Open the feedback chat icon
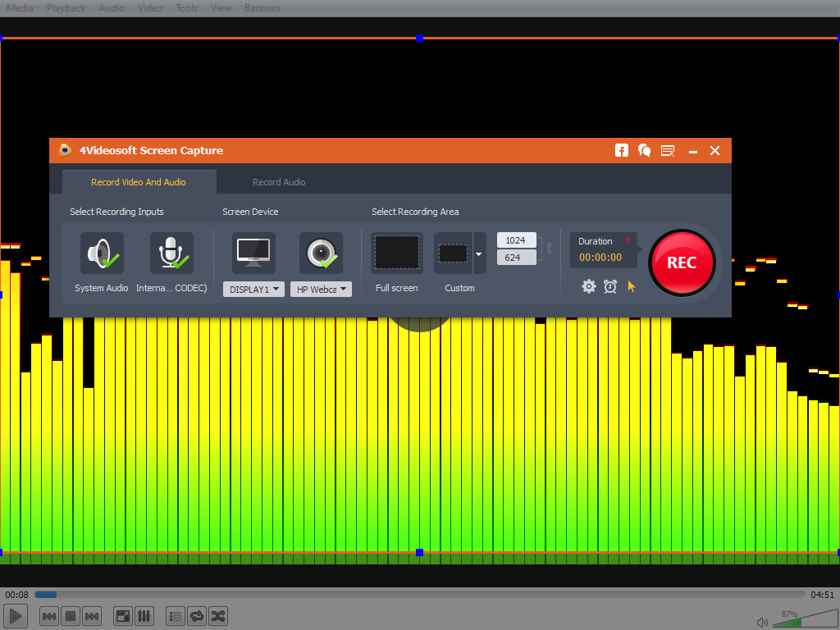The height and width of the screenshot is (630, 840). [x=644, y=150]
